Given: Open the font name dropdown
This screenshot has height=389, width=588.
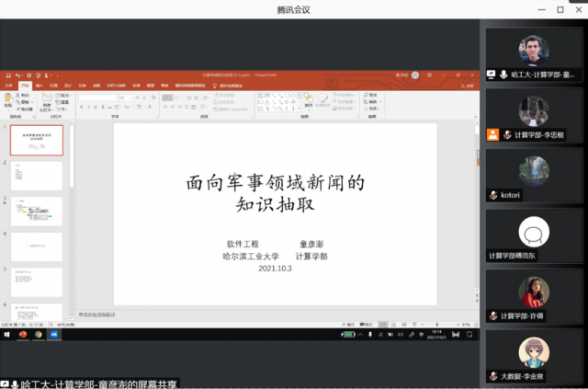Looking at the screenshot, I should coord(99,97).
